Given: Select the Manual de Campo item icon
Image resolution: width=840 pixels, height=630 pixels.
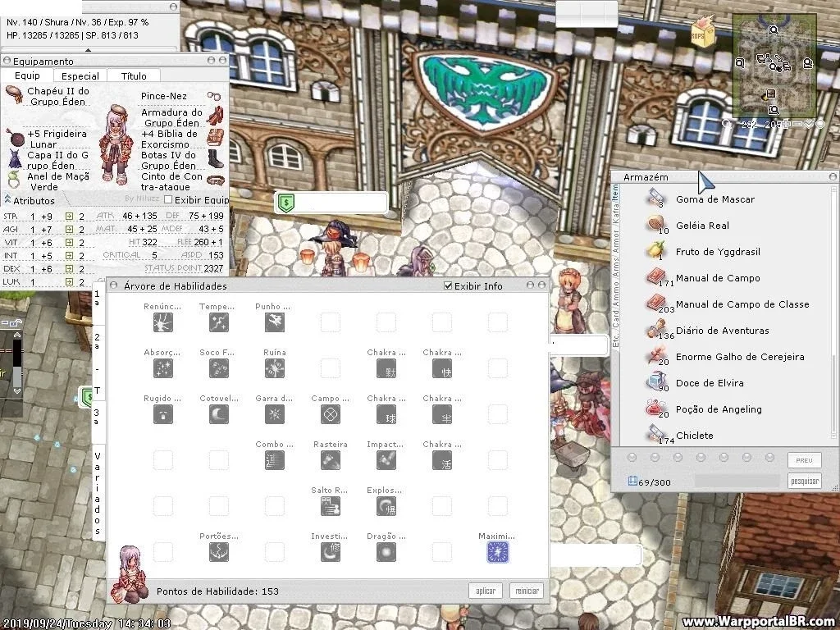Looking at the screenshot, I should pos(655,277).
